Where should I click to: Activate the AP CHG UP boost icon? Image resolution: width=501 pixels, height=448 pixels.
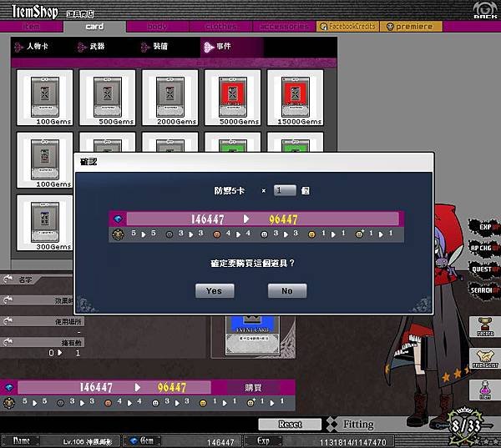tap(485, 248)
